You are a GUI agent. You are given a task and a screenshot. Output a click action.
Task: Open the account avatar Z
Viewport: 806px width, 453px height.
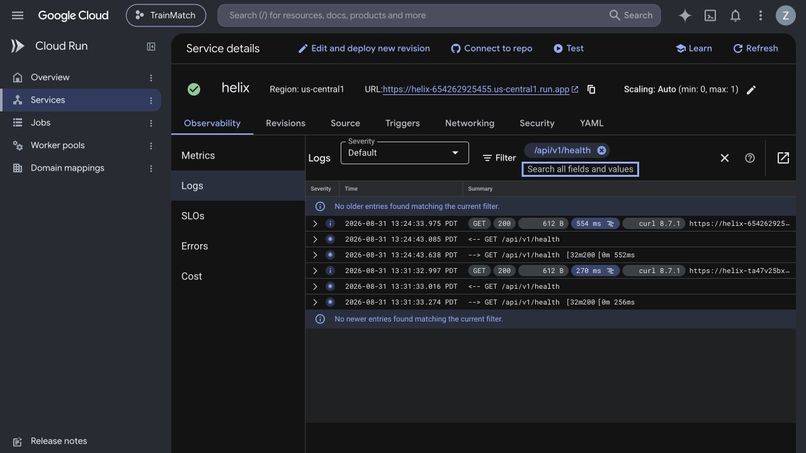[x=785, y=15]
